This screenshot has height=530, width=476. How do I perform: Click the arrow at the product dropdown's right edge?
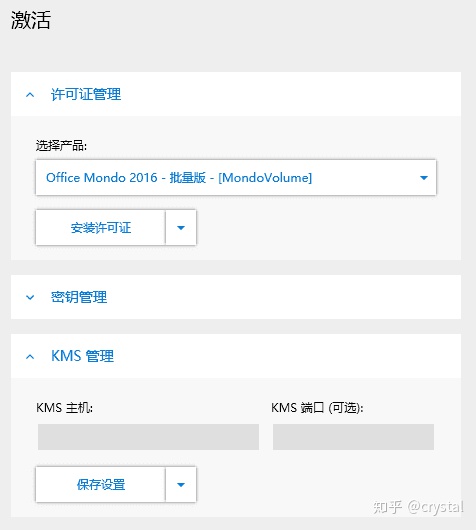[424, 177]
